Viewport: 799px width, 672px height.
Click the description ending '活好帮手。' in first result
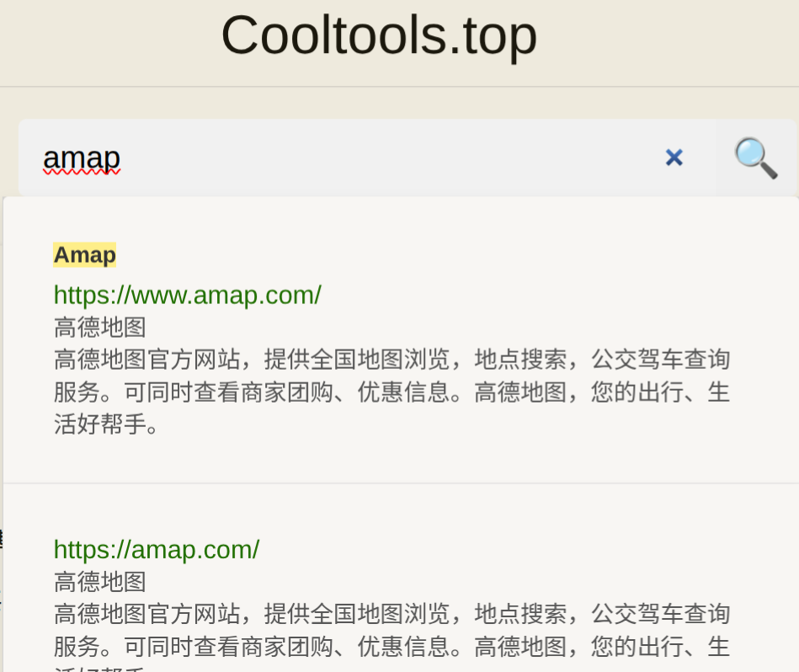[392, 392]
